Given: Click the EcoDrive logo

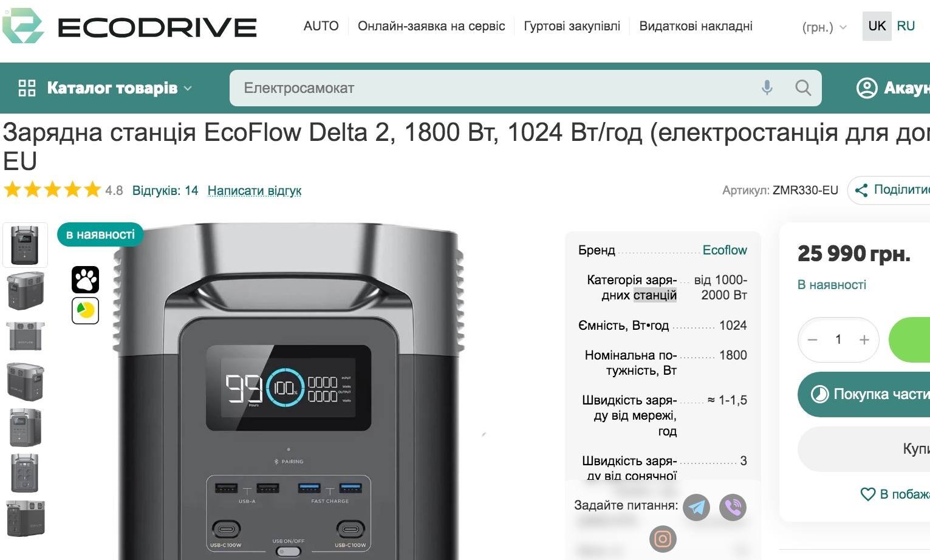Looking at the screenshot, I should point(130,26).
